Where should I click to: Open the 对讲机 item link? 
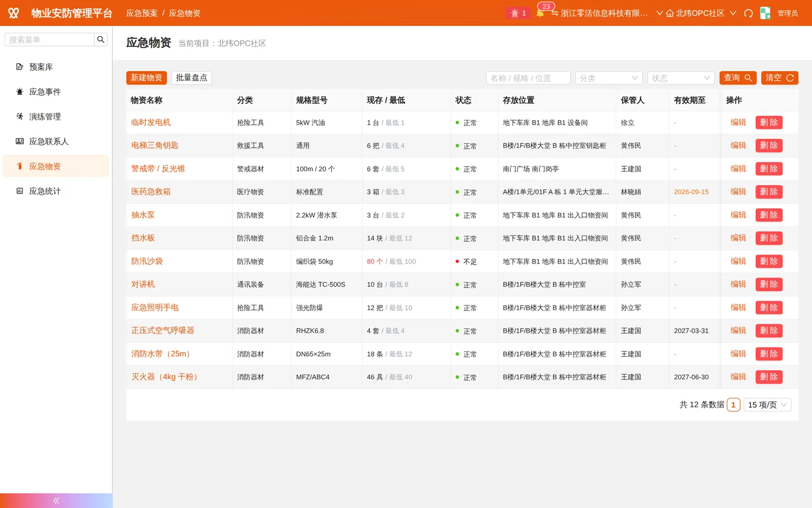pyautogui.click(x=143, y=284)
